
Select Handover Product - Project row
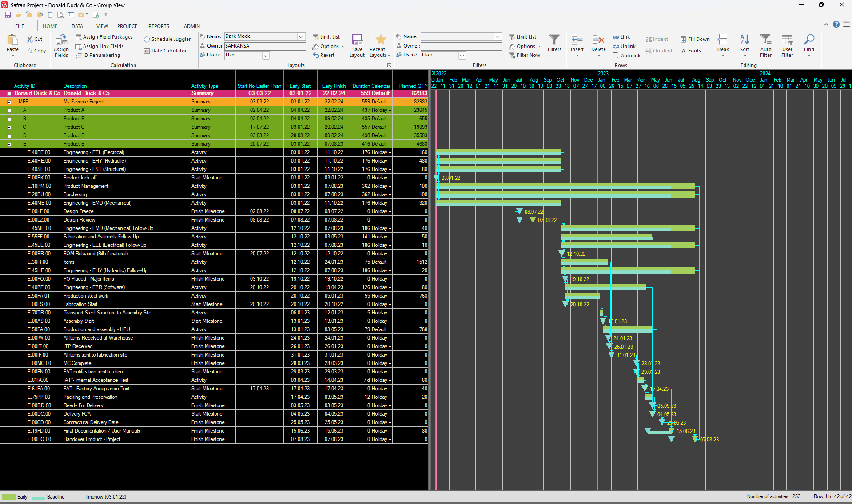tap(214, 439)
